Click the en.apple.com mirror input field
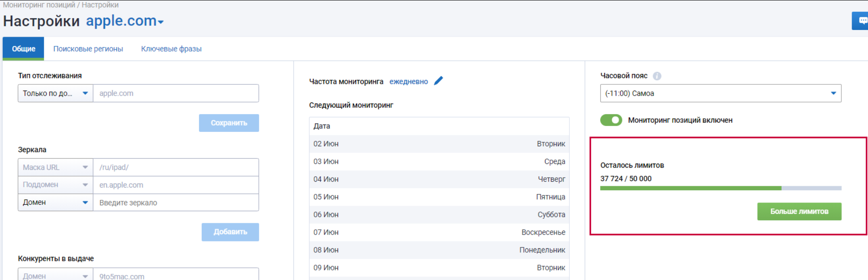This screenshot has width=868, height=280. click(x=176, y=185)
